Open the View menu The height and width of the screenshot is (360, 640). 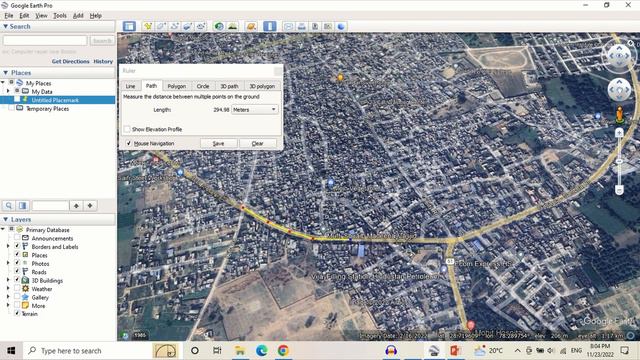point(41,16)
